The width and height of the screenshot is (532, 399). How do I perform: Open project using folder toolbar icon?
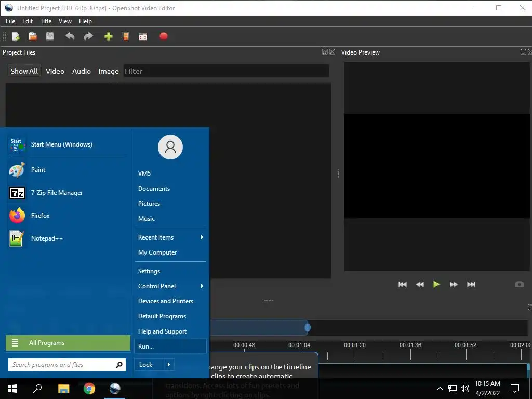tap(33, 36)
